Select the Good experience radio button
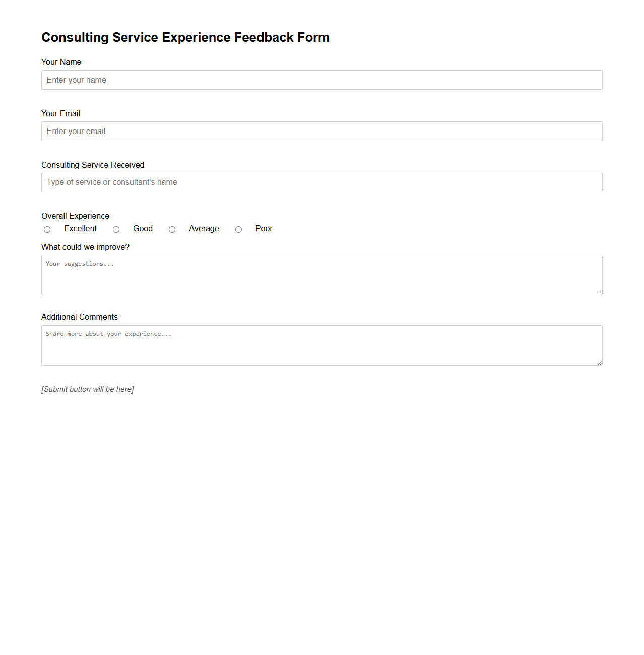 [x=116, y=229]
